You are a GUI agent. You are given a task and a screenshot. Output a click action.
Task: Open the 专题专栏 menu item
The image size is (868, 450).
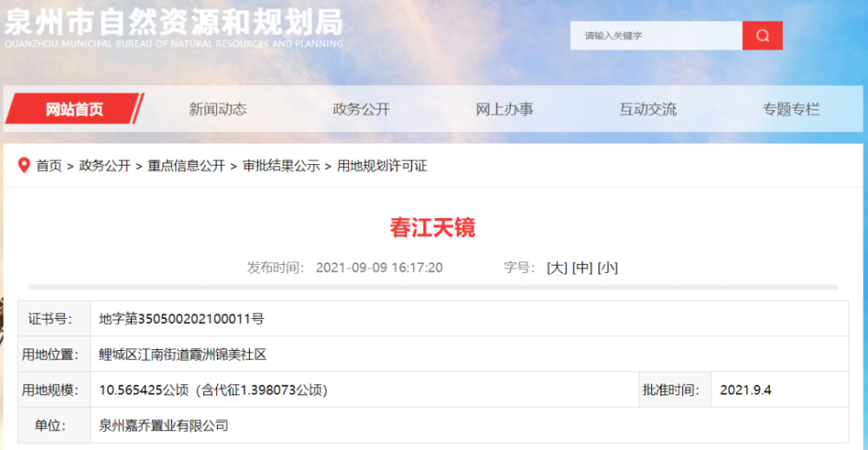pos(791,109)
